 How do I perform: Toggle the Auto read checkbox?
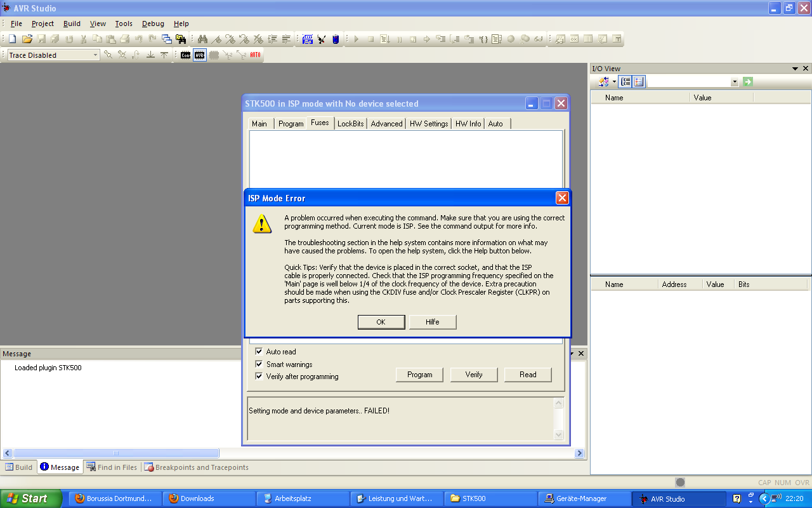point(259,351)
